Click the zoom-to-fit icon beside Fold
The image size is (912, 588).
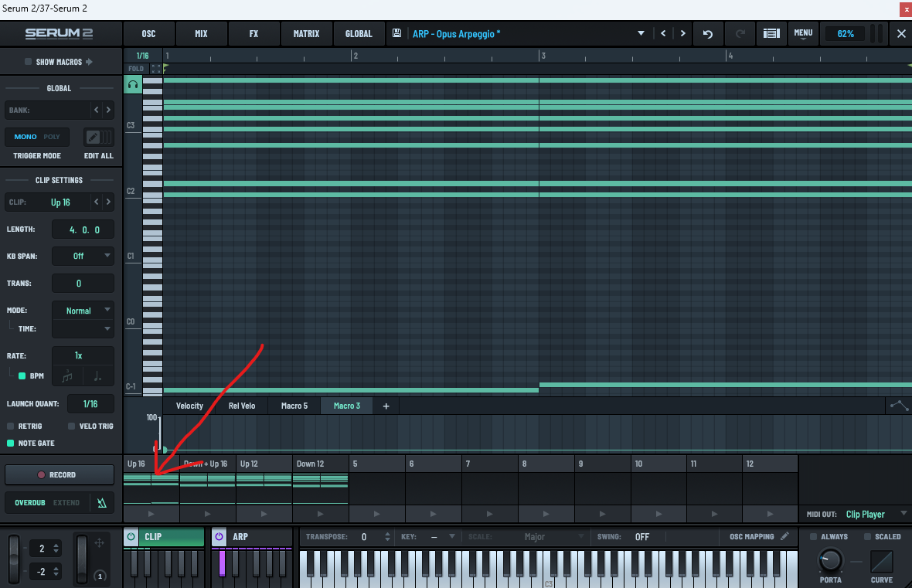point(155,69)
